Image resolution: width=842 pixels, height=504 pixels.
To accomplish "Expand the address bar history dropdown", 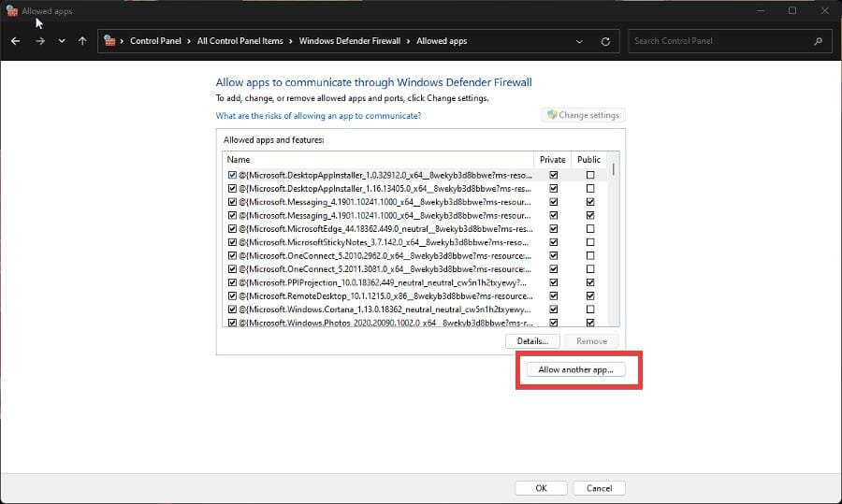I will (579, 41).
